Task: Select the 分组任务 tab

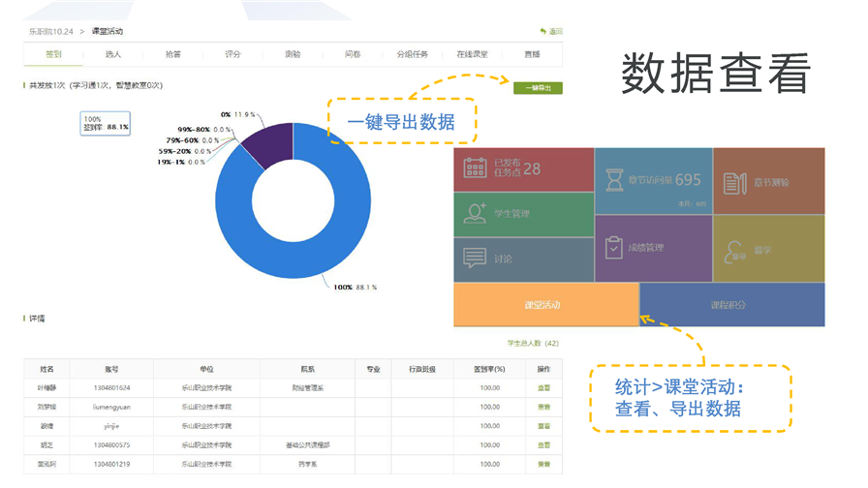Action: click(412, 54)
